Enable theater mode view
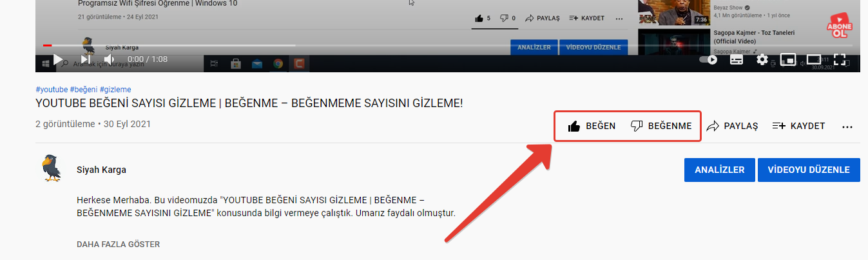 tap(814, 59)
